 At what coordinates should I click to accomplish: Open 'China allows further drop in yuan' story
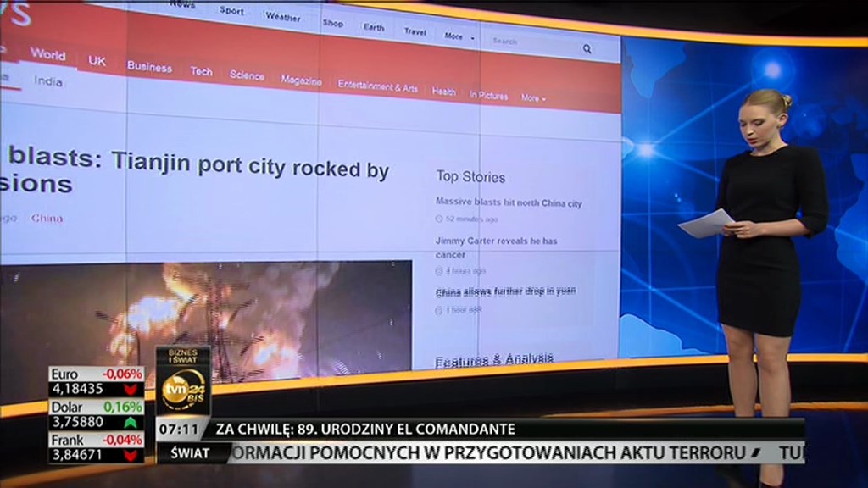pyautogui.click(x=505, y=291)
